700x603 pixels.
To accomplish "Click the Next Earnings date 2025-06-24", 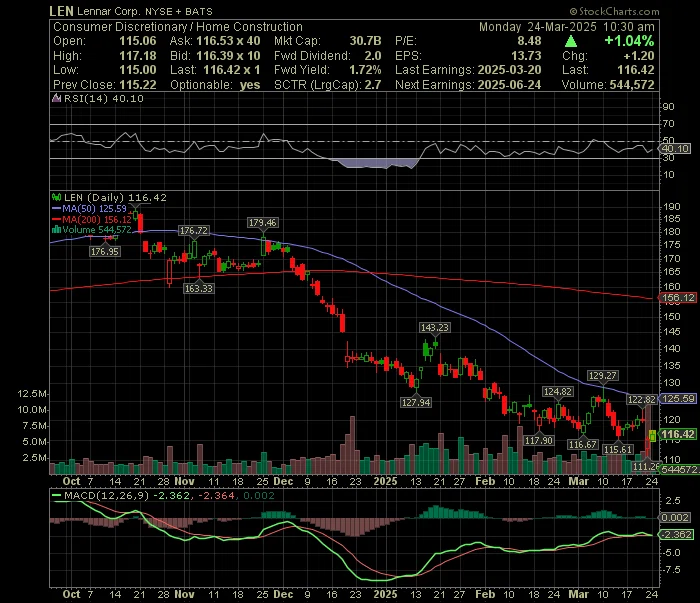I will click(509, 85).
